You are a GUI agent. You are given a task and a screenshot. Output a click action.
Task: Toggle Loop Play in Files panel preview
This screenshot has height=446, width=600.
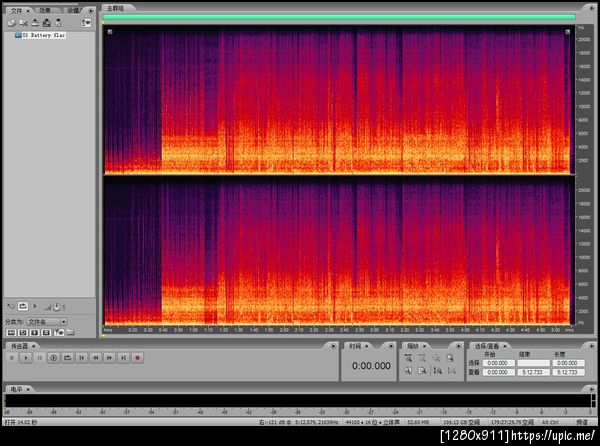point(23,306)
